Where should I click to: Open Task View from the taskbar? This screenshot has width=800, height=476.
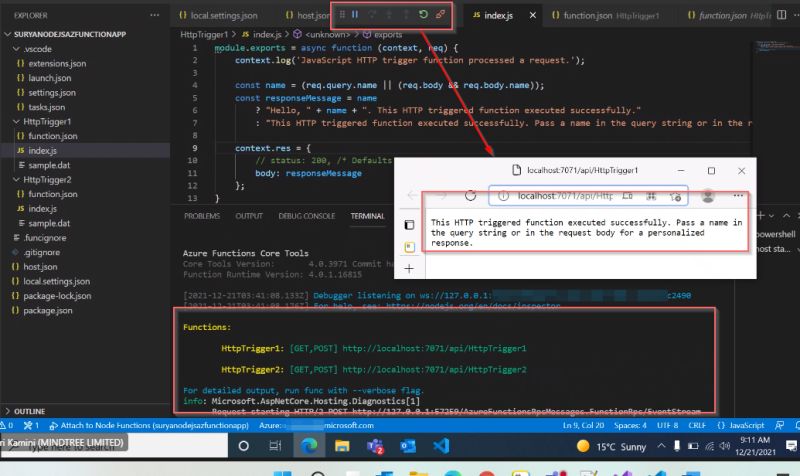pyautogui.click(x=276, y=446)
